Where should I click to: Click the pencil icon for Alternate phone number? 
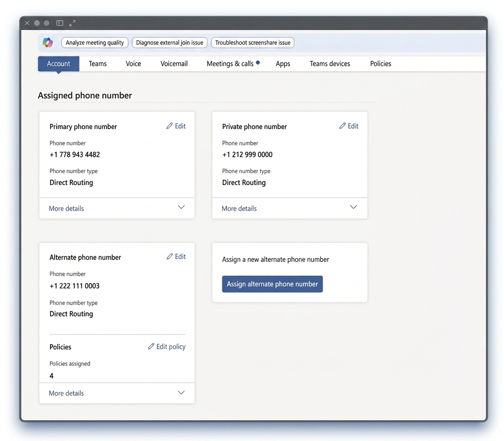tap(170, 256)
